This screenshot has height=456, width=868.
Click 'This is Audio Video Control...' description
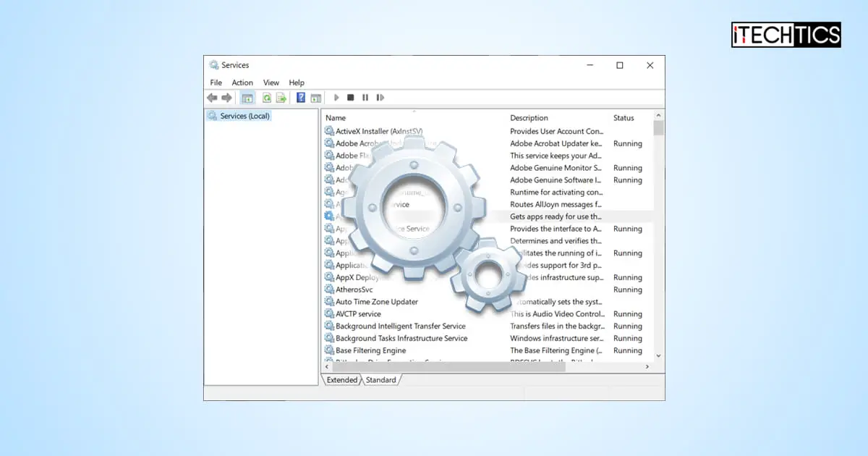(x=557, y=314)
